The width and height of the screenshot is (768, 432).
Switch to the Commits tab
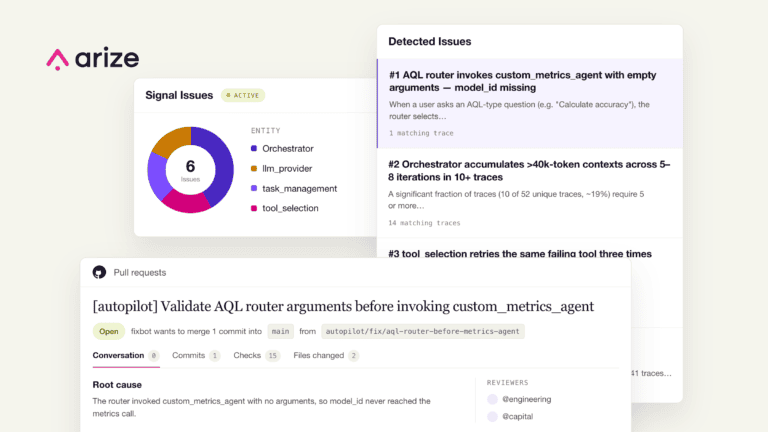pos(196,356)
